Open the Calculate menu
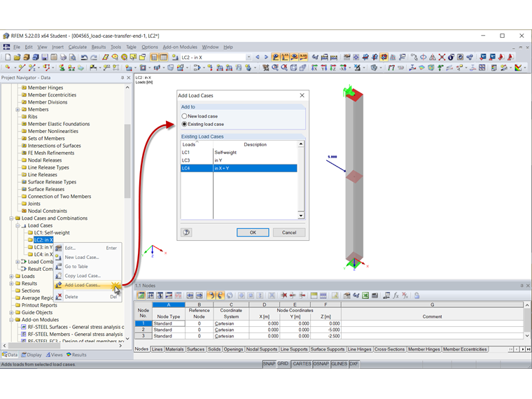This screenshot has height=399, width=532. tap(78, 47)
